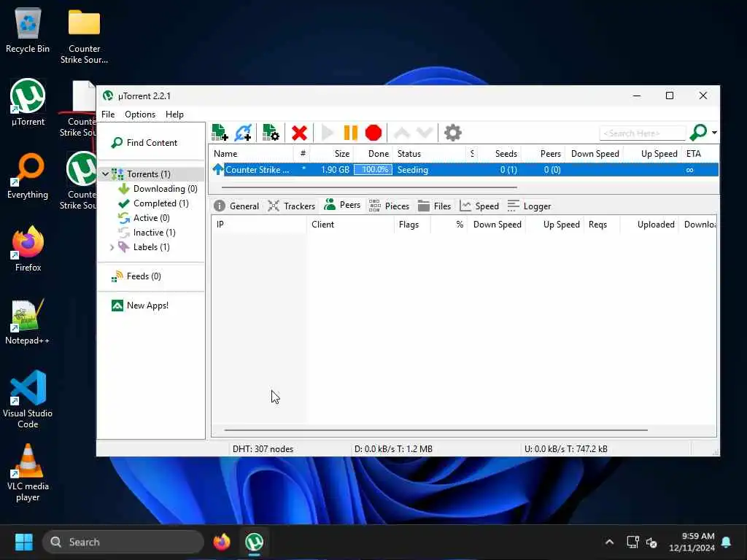The width and height of the screenshot is (747, 560).
Task: Switch to the Pieces tab
Action: coord(390,206)
